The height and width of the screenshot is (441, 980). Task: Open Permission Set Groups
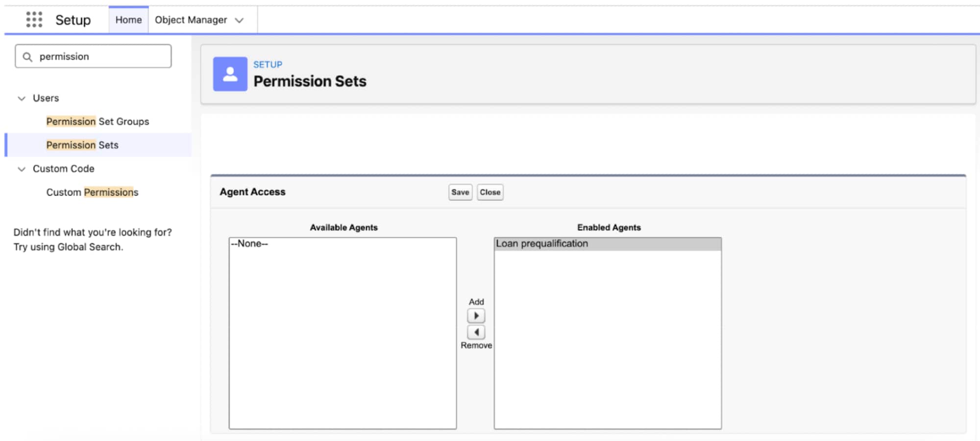(98, 121)
